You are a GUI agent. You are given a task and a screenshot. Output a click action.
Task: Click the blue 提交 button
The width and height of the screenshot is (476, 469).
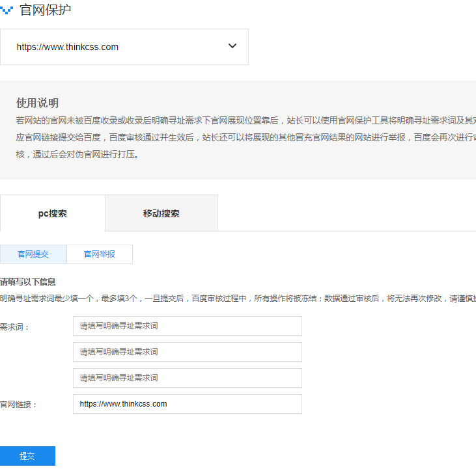[x=27, y=456]
